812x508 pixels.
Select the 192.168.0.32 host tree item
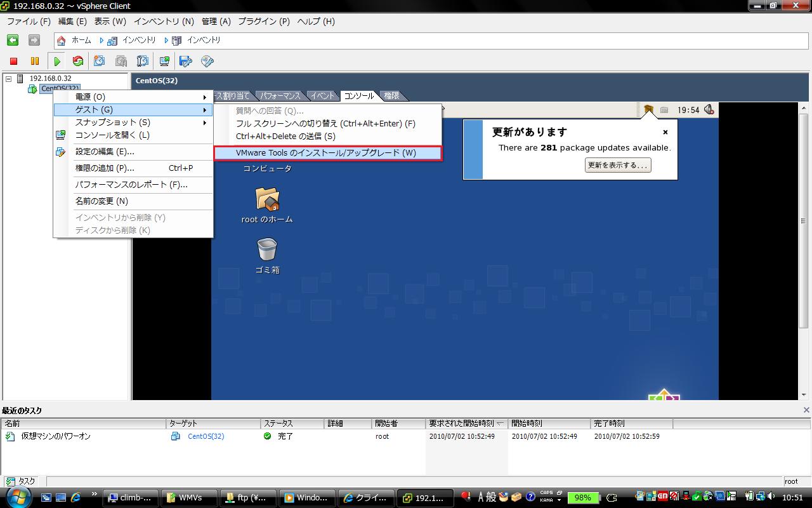(51, 79)
